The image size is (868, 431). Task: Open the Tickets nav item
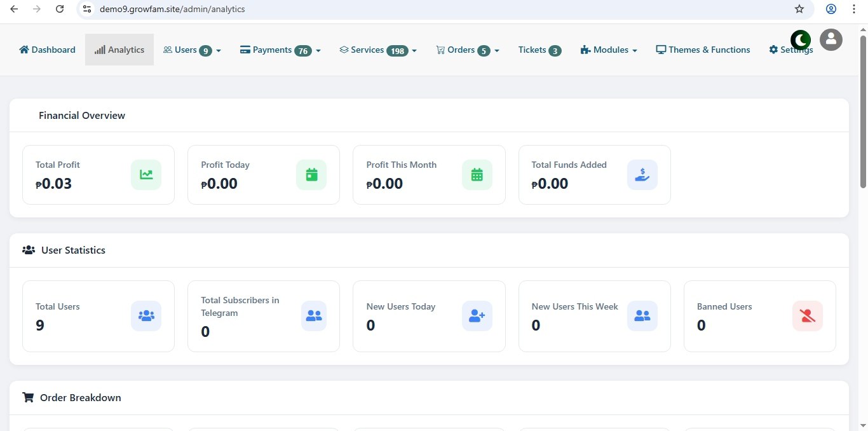(539, 50)
